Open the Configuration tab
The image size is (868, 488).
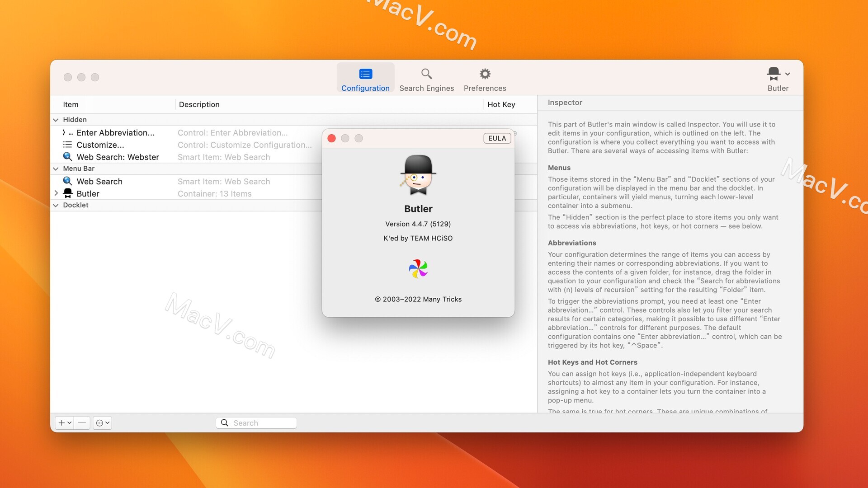pos(365,78)
